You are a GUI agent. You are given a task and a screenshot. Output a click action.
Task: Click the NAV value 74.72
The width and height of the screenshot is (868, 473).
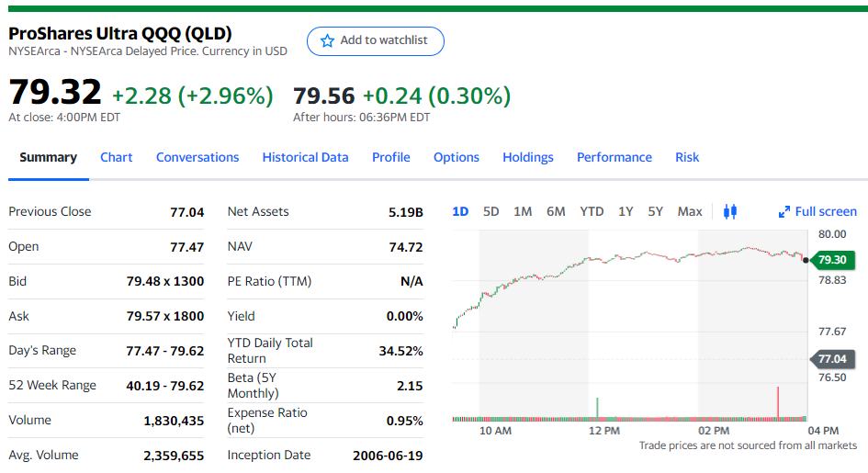pos(406,247)
